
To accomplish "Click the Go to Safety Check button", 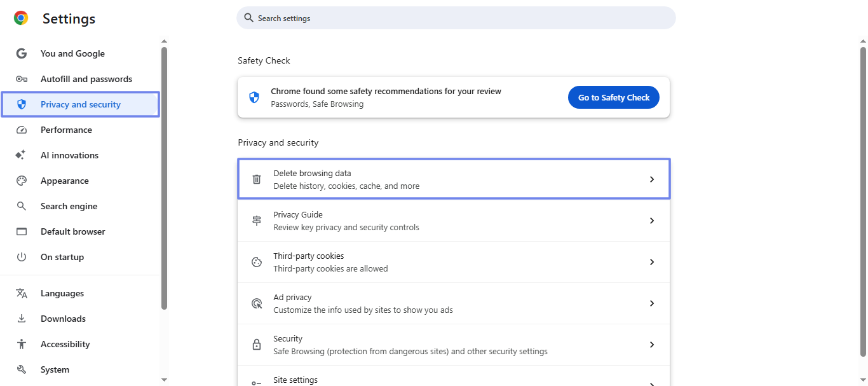I will [613, 97].
